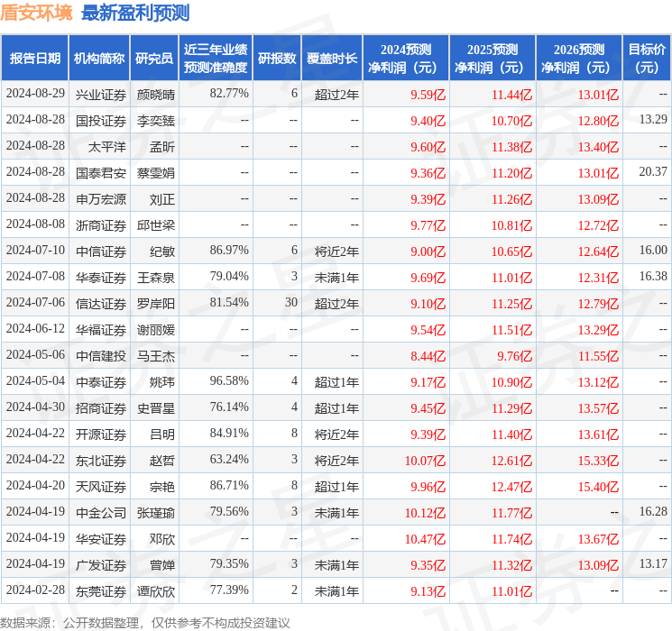Select the target price 20.37 cell
Image resolution: width=672 pixels, height=631 pixels.
tap(652, 172)
